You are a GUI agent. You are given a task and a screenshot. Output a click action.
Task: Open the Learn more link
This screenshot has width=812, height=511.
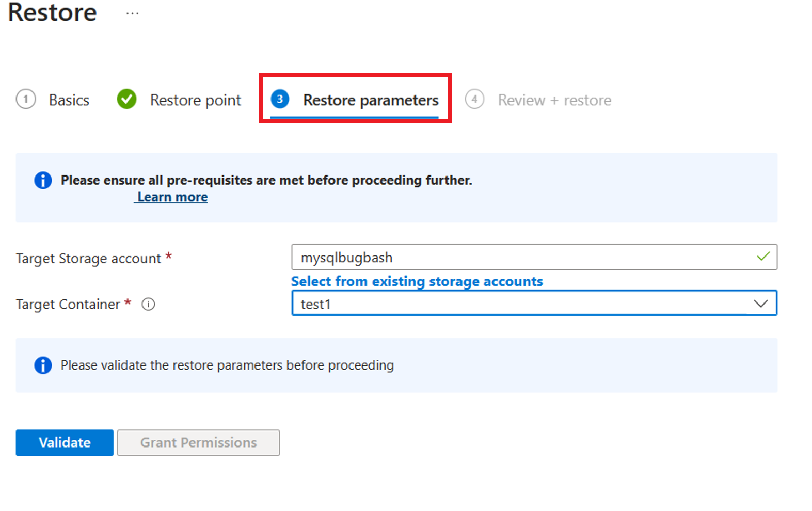click(x=172, y=197)
